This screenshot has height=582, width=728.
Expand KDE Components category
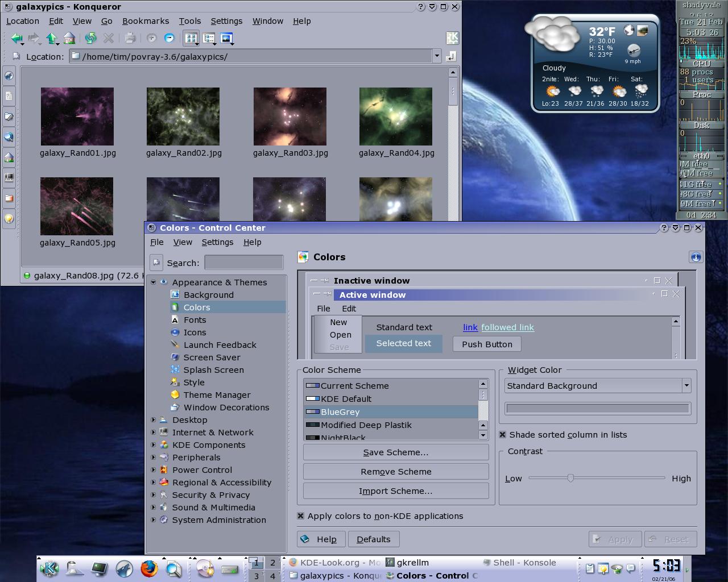pyautogui.click(x=153, y=445)
